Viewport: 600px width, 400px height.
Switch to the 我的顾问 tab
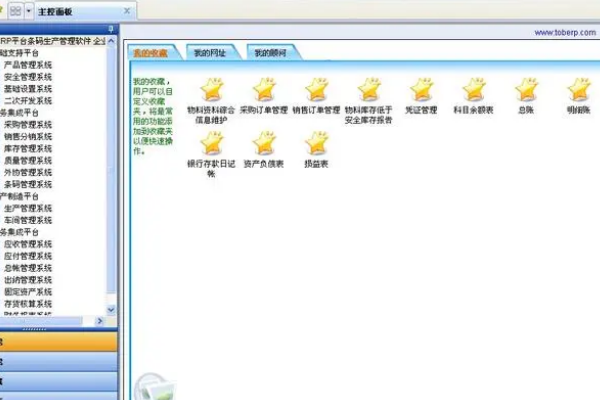(269, 52)
